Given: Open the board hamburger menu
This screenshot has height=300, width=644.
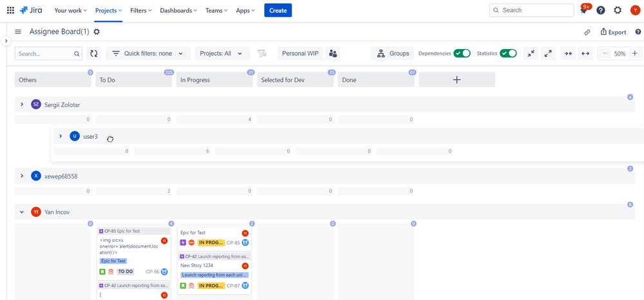Looking at the screenshot, I should click(x=18, y=32).
